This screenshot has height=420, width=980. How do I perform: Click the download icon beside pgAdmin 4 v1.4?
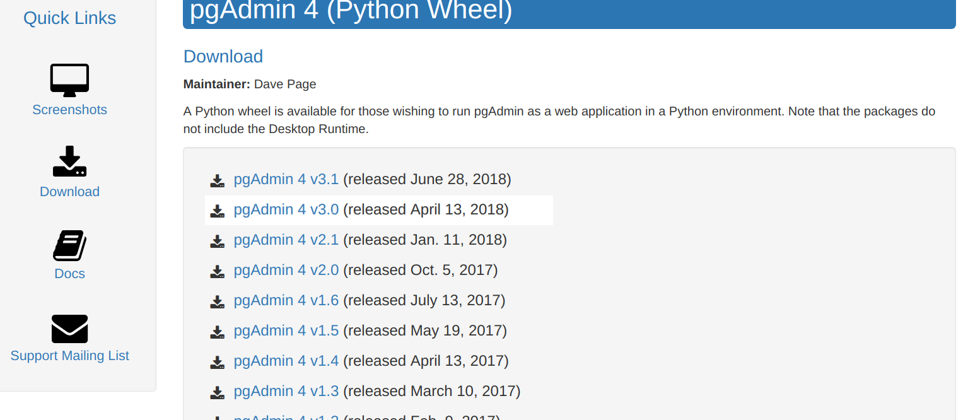(218, 363)
